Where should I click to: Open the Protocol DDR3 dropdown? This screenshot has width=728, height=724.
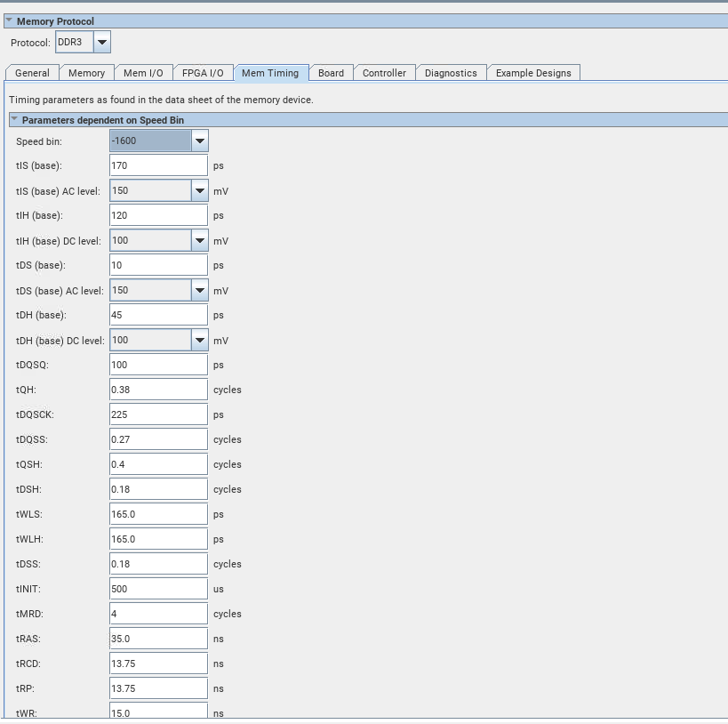click(102, 42)
